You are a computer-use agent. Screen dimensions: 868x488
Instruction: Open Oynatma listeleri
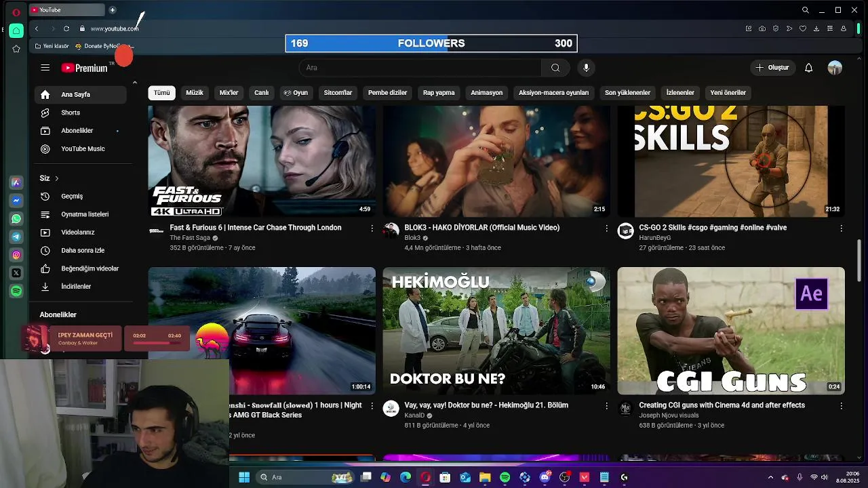(x=81, y=214)
